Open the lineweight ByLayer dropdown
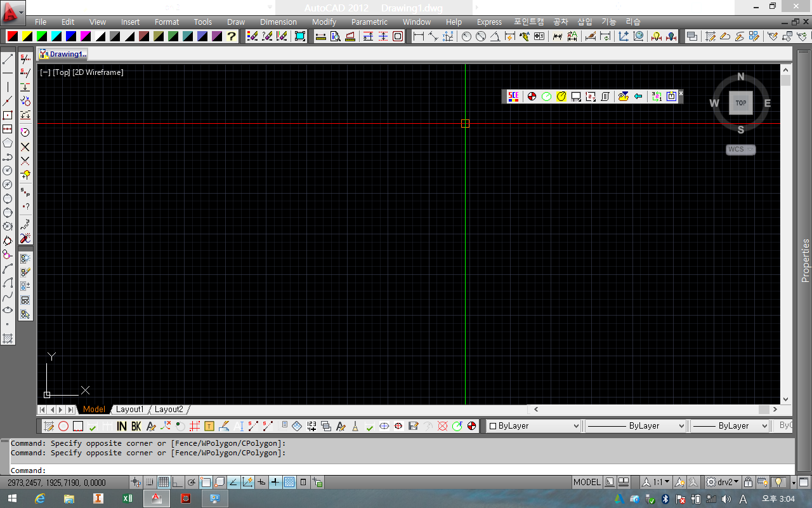This screenshot has width=812, height=508. (730, 426)
